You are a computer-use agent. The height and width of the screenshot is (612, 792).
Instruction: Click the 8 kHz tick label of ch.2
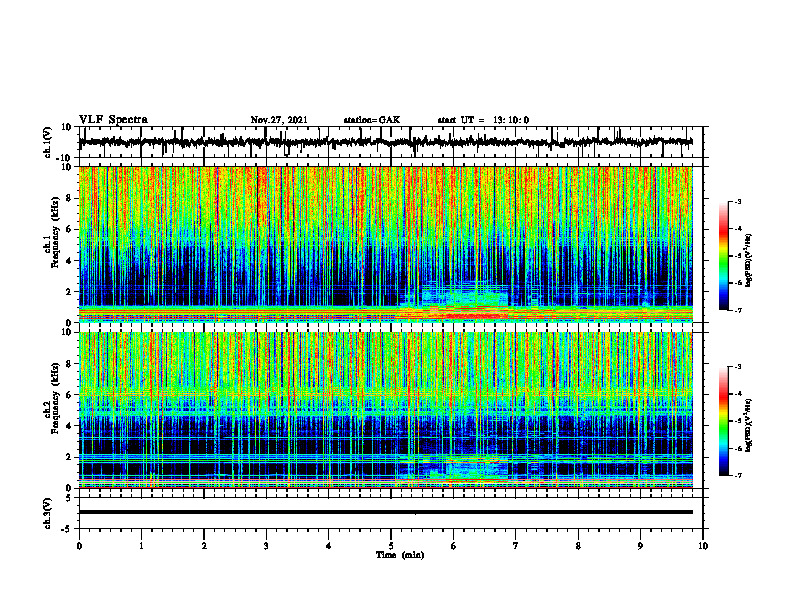[69, 364]
